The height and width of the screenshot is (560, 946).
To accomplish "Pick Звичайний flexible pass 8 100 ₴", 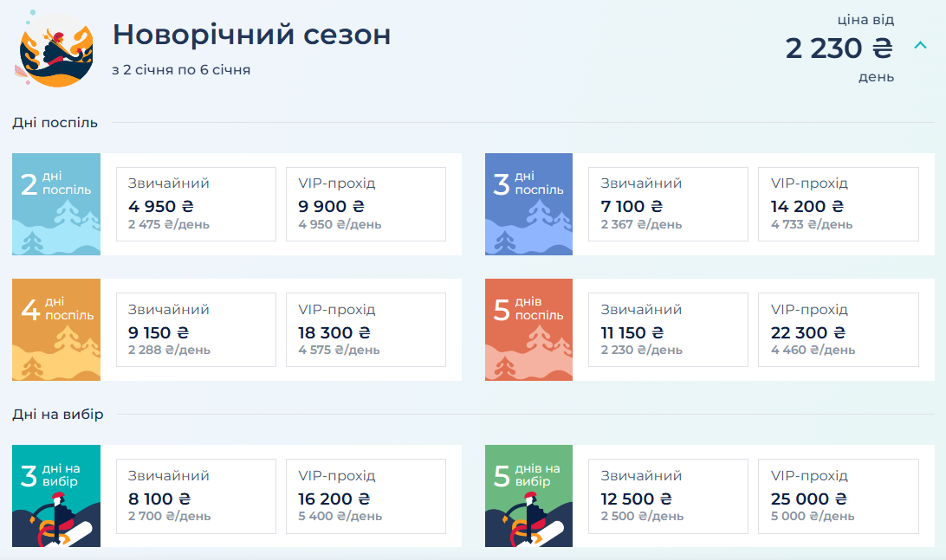I will 196,496.
